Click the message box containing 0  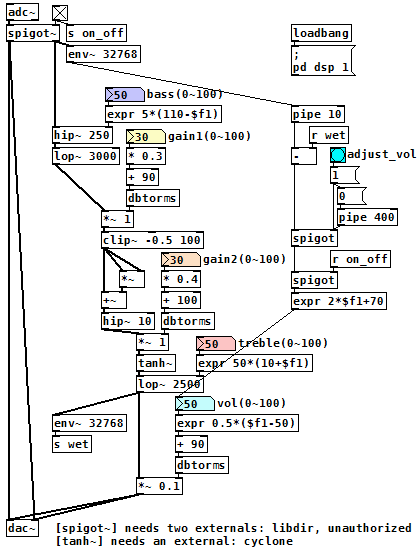click(352, 196)
